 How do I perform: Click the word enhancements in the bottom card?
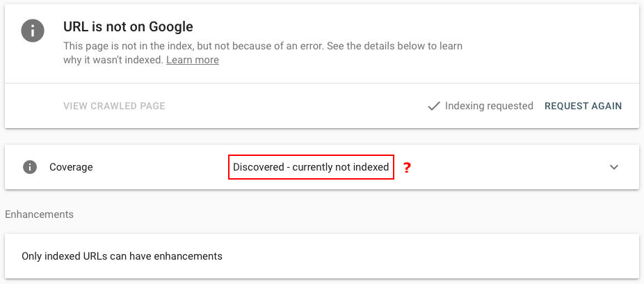point(190,255)
